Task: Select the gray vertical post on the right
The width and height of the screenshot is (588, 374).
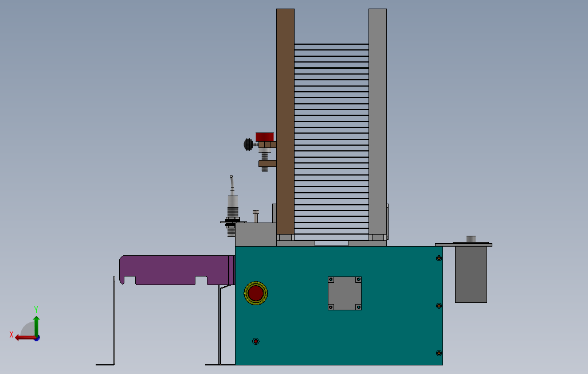Action: pos(378,122)
